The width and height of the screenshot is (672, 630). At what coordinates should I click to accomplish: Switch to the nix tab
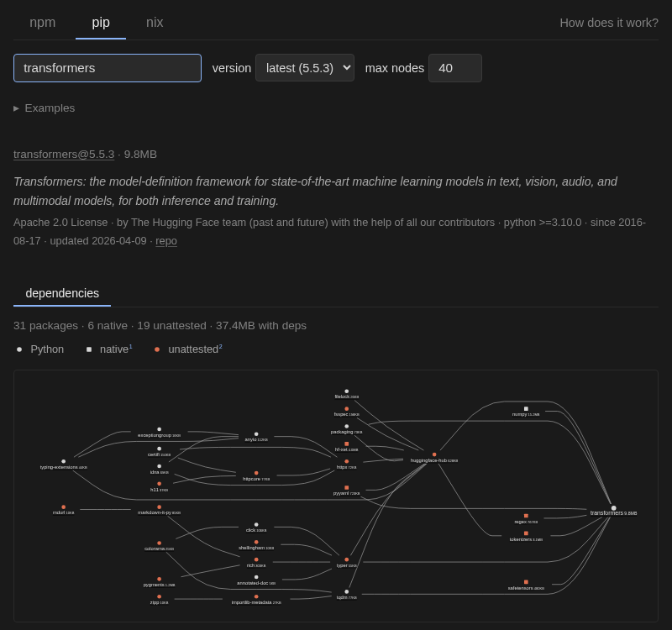[155, 22]
